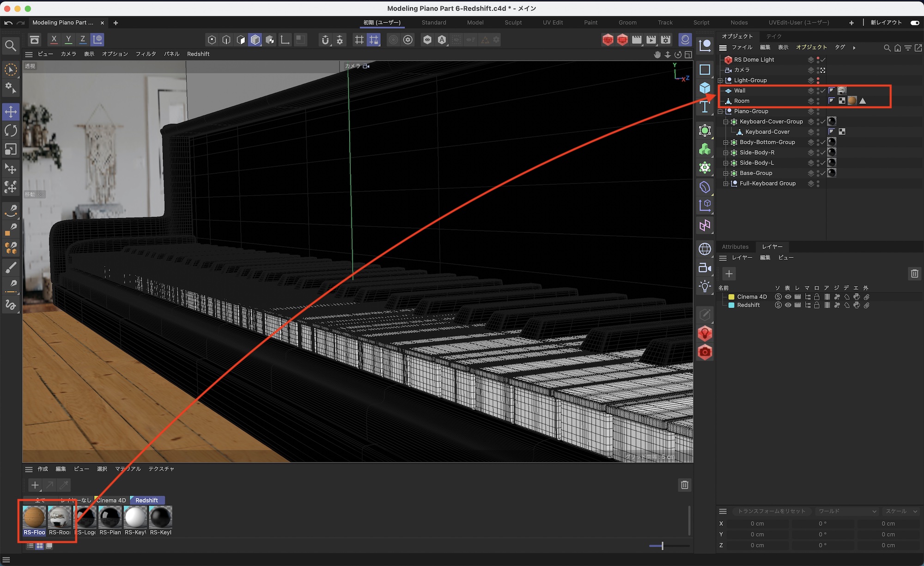Click Reset Transform button
Screen dimensions: 924x566
pos(771,511)
